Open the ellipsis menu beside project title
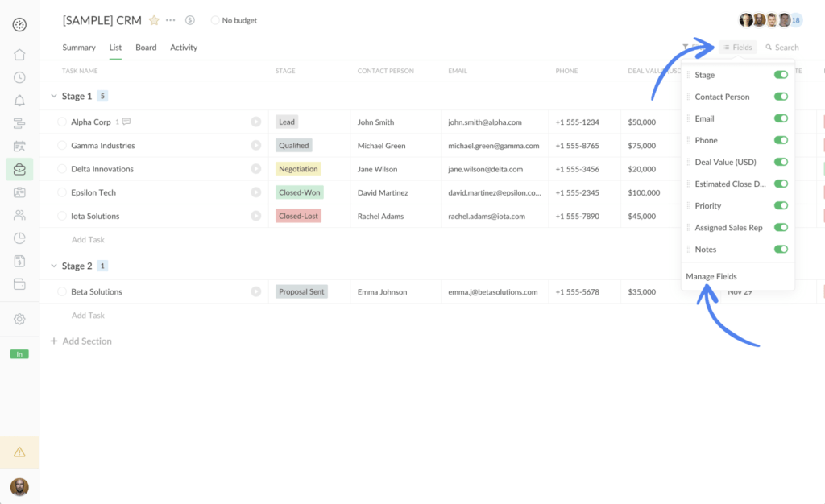Image resolution: width=825 pixels, height=504 pixels. [x=171, y=19]
